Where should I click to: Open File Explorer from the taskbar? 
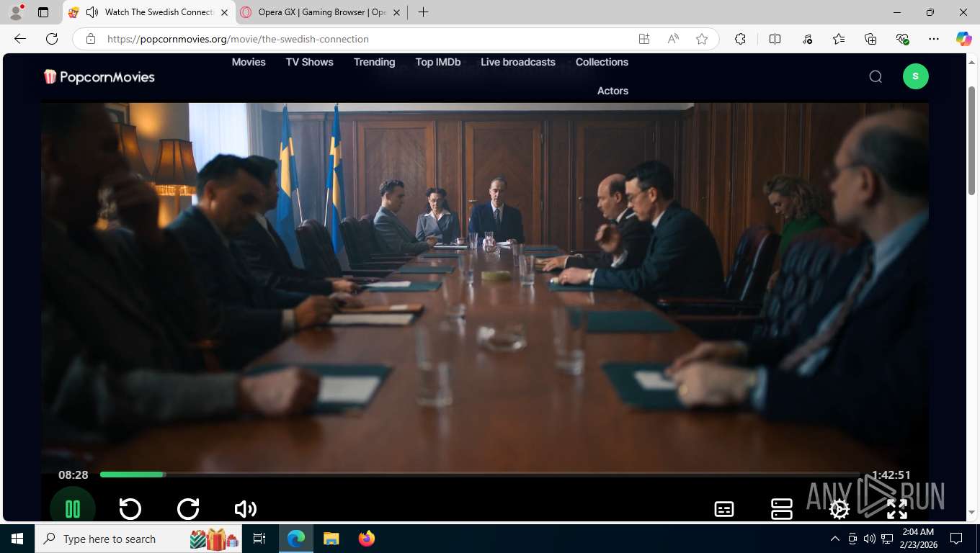click(331, 539)
